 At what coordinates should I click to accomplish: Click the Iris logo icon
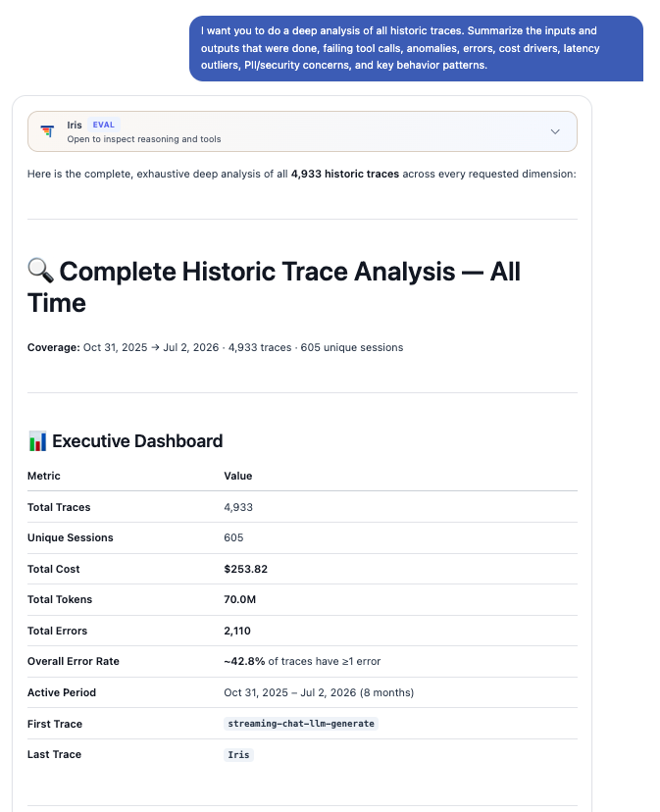47,131
